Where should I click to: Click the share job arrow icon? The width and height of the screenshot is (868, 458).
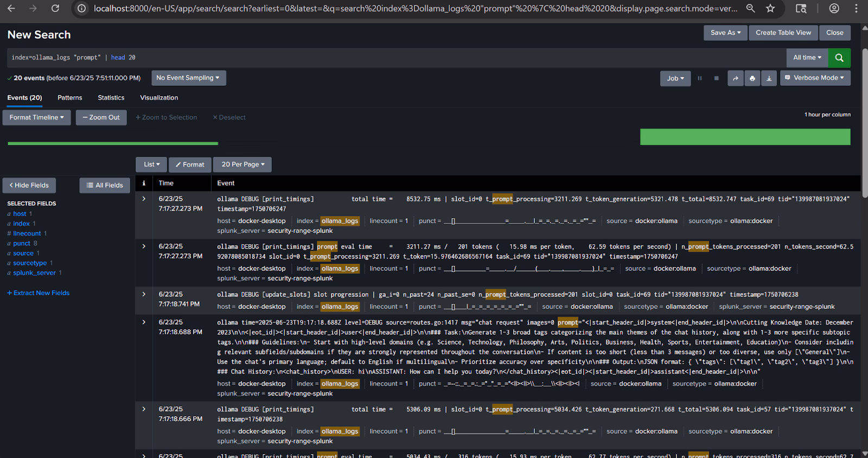735,78
